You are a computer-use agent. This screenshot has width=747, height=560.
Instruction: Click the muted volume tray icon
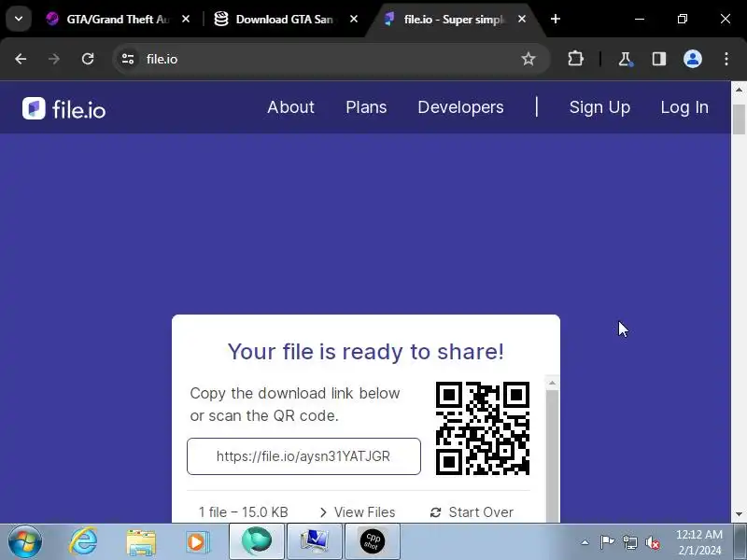click(652, 542)
